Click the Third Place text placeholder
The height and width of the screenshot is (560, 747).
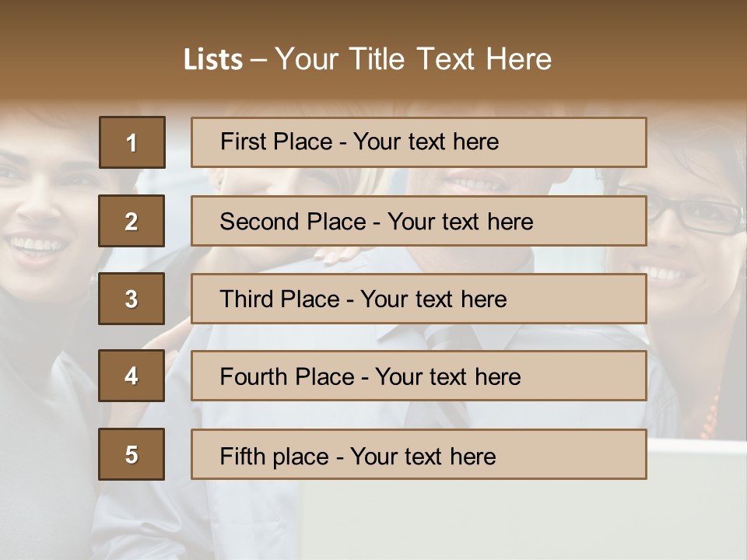click(419, 299)
